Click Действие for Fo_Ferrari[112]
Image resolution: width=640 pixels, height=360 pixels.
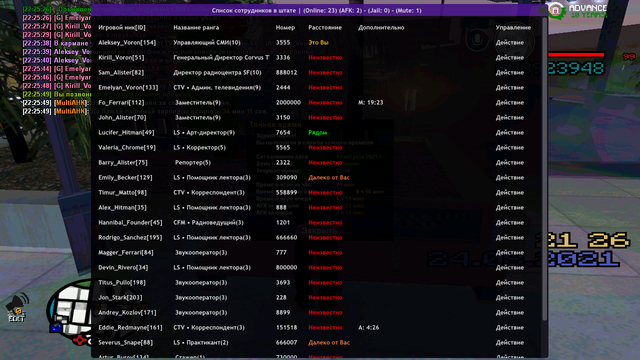coord(509,102)
